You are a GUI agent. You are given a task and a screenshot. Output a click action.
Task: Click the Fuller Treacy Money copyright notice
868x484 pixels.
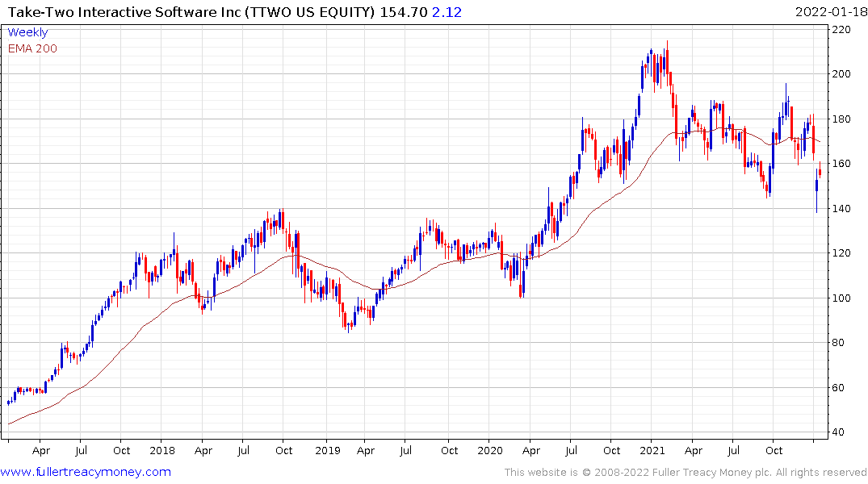(x=686, y=472)
